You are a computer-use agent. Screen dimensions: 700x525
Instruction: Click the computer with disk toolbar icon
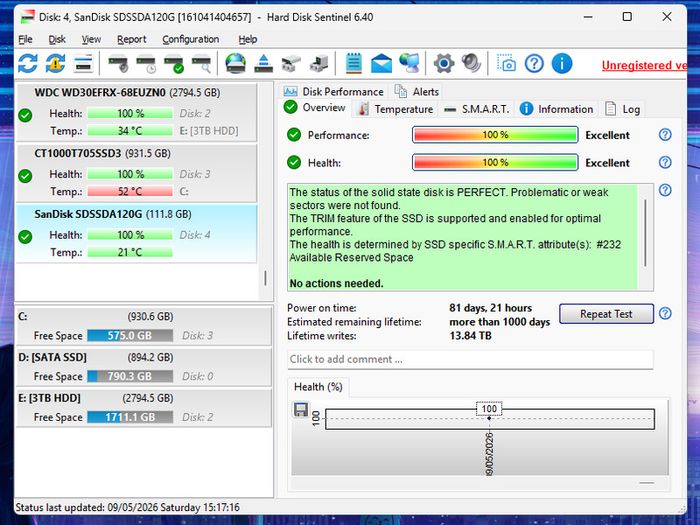point(319,63)
